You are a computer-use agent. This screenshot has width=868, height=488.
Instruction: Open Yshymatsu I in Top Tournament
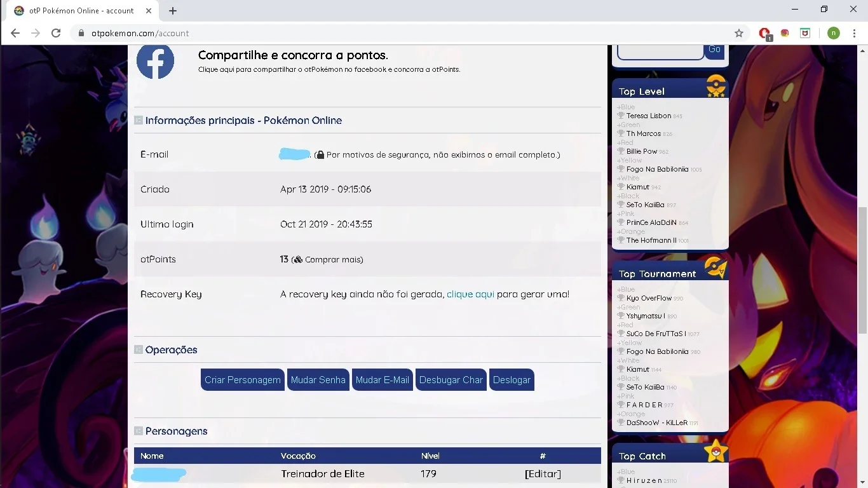[646, 316]
